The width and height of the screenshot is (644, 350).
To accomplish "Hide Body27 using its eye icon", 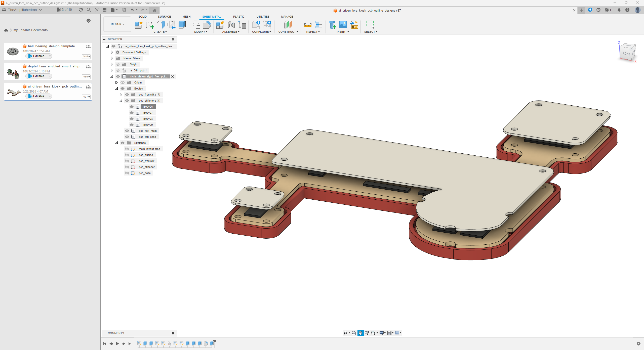I will click(x=132, y=113).
